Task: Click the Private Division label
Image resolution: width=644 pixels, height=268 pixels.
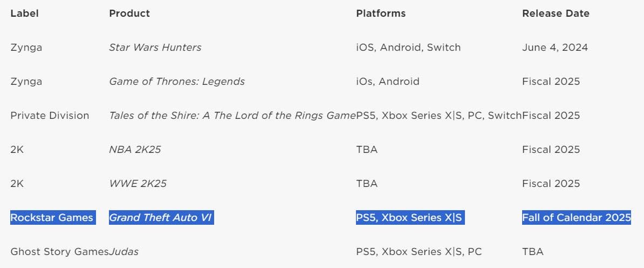Action: click(50, 115)
